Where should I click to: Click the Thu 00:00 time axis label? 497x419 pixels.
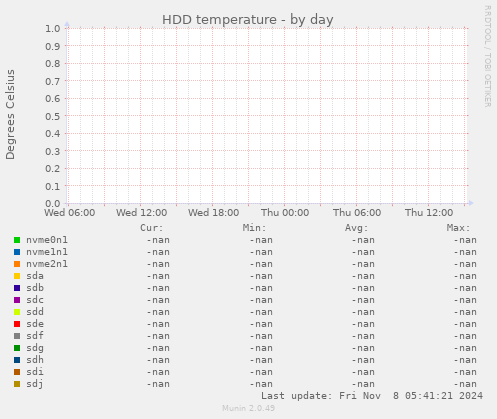coord(285,213)
